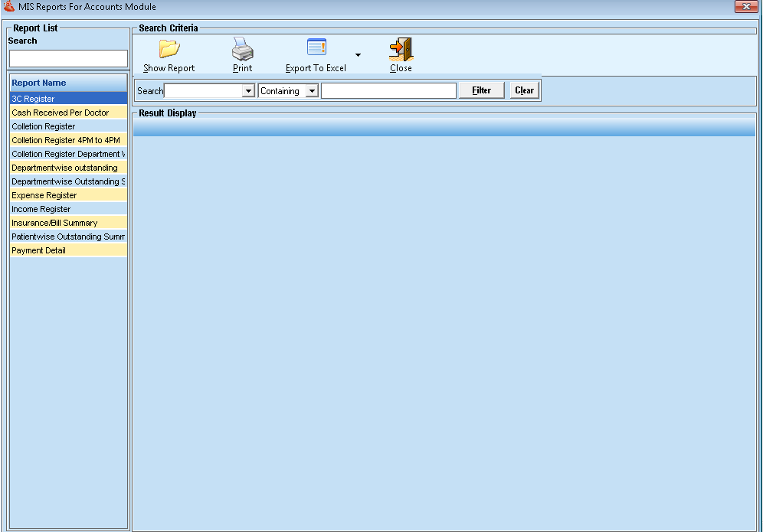Click the Export To Excel icon
Viewport: 763px width, 532px height.
click(317, 47)
